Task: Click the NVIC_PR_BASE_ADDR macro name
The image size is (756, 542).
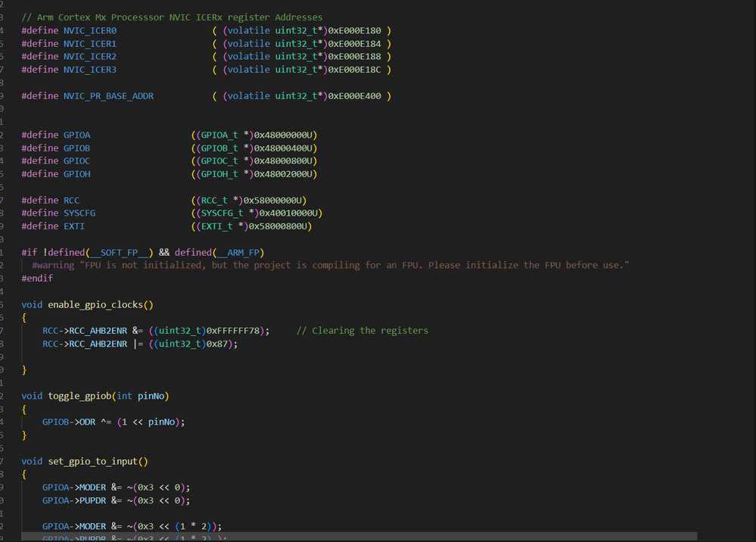Action: [x=108, y=96]
